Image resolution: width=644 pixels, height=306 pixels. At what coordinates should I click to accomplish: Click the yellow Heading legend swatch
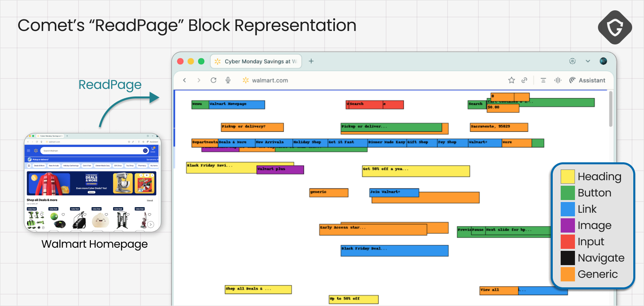(567, 177)
